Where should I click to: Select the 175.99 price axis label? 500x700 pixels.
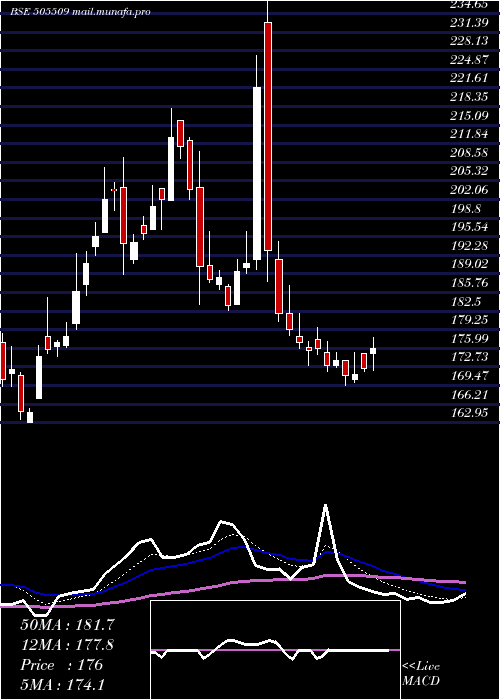[469, 338]
